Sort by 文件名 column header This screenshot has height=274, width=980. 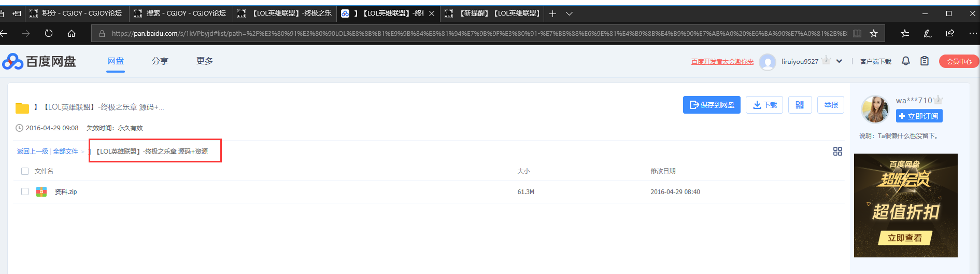[x=44, y=171]
